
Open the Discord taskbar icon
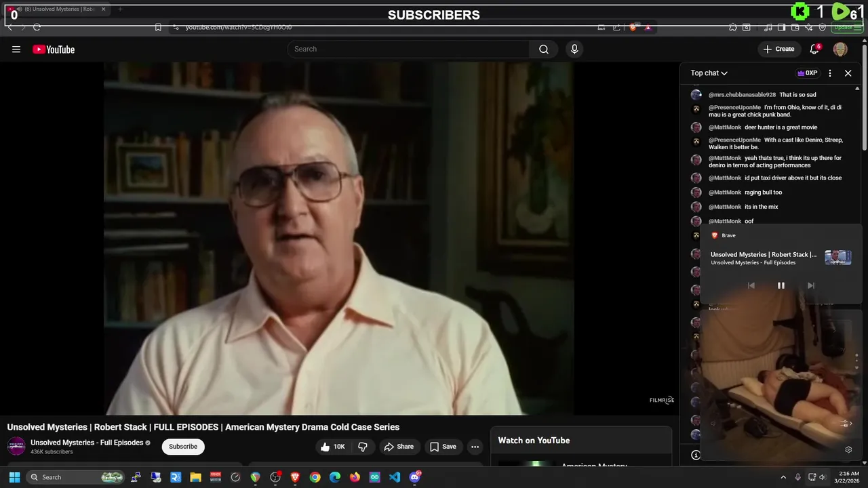(x=415, y=477)
